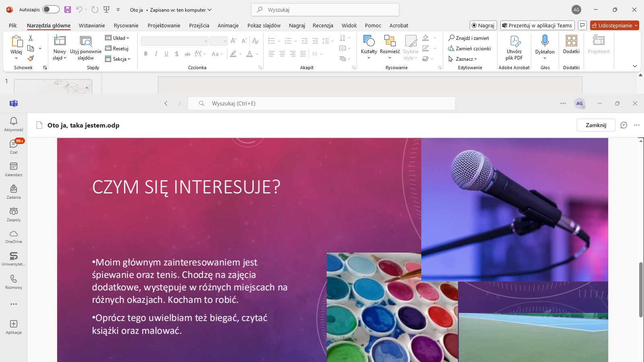Expand the Układ layout dropdown
Viewport: 644px width, 362px height.
(x=117, y=38)
